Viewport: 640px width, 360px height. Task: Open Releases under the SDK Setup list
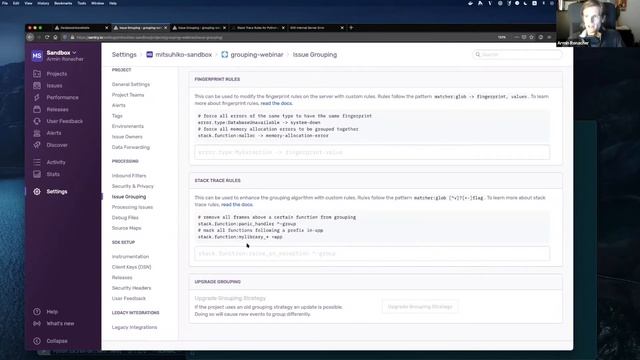point(122,278)
